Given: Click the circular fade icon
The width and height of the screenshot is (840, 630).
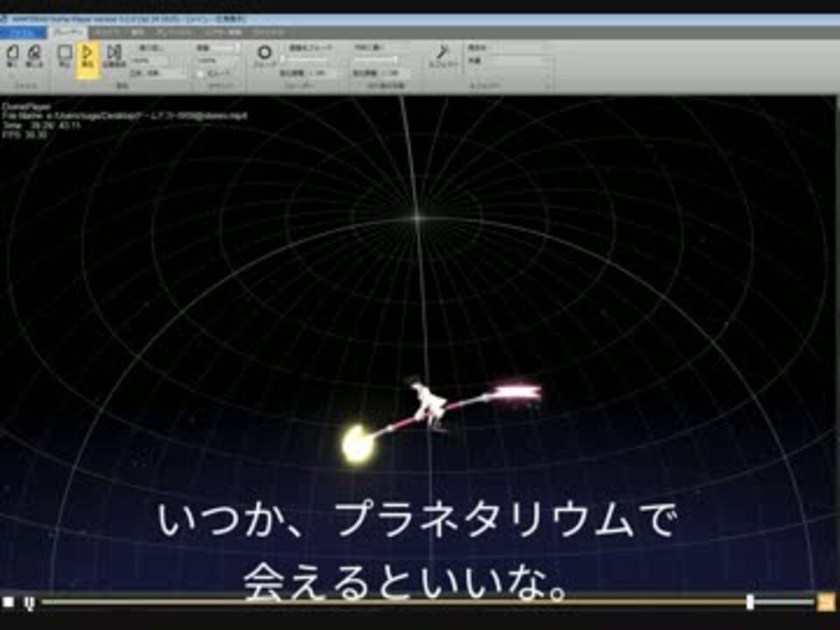Looking at the screenshot, I should 264,52.
